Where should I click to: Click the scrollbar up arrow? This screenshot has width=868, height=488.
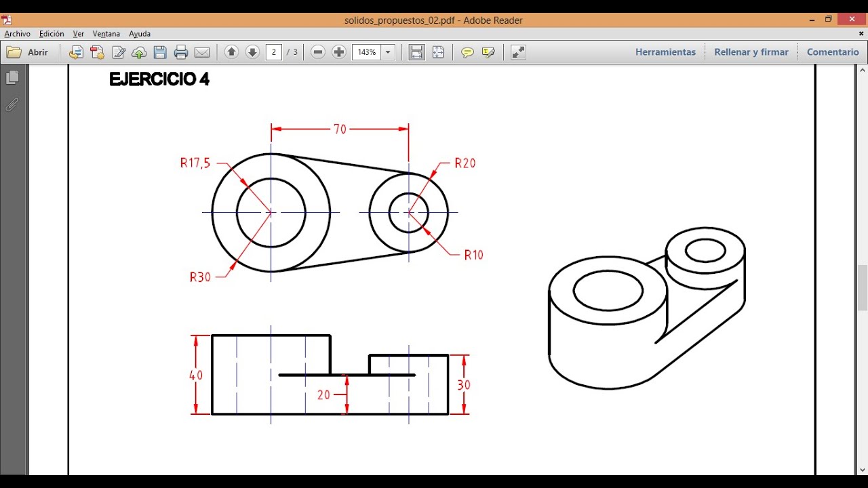coord(863,69)
